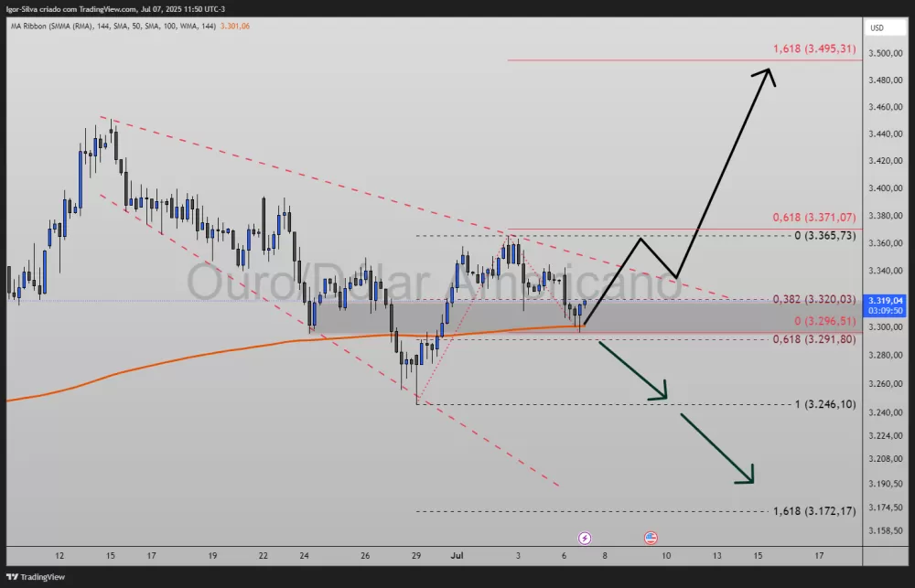Open the USD currency selector
This screenshot has width=915, height=588.
tap(877, 28)
